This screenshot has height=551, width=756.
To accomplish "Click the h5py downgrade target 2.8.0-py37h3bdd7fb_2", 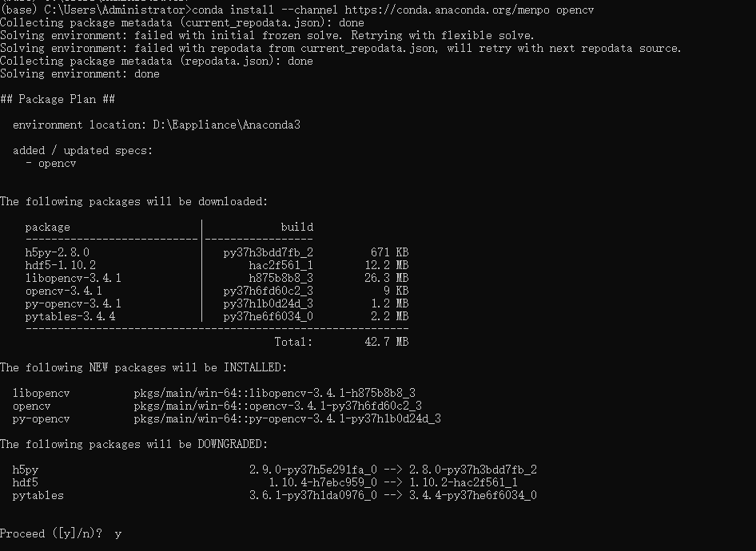I will click(472, 470).
